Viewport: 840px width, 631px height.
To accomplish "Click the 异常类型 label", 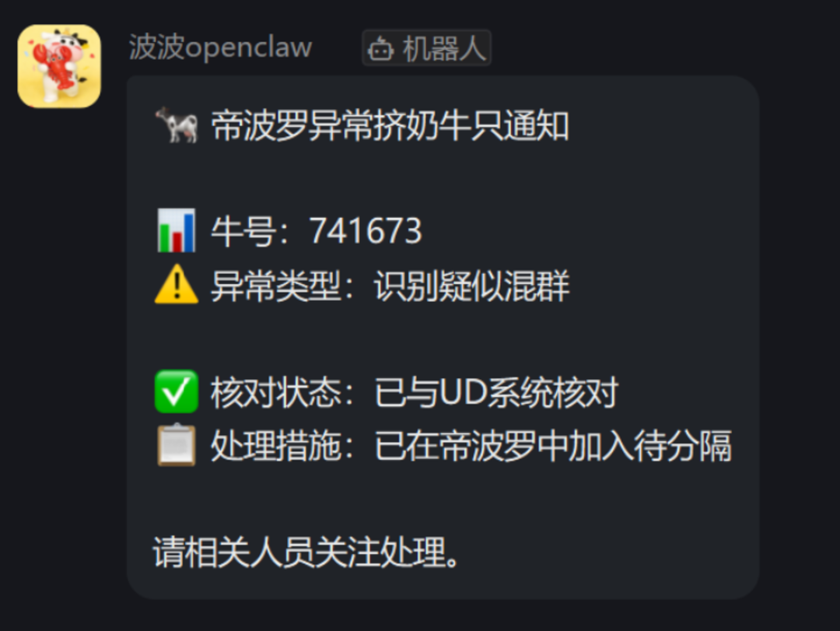I will click(x=275, y=286).
